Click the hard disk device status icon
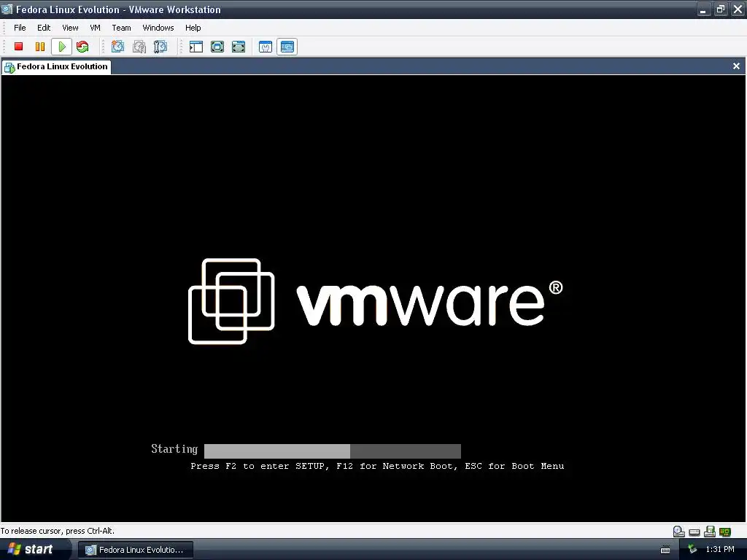 tap(694, 532)
